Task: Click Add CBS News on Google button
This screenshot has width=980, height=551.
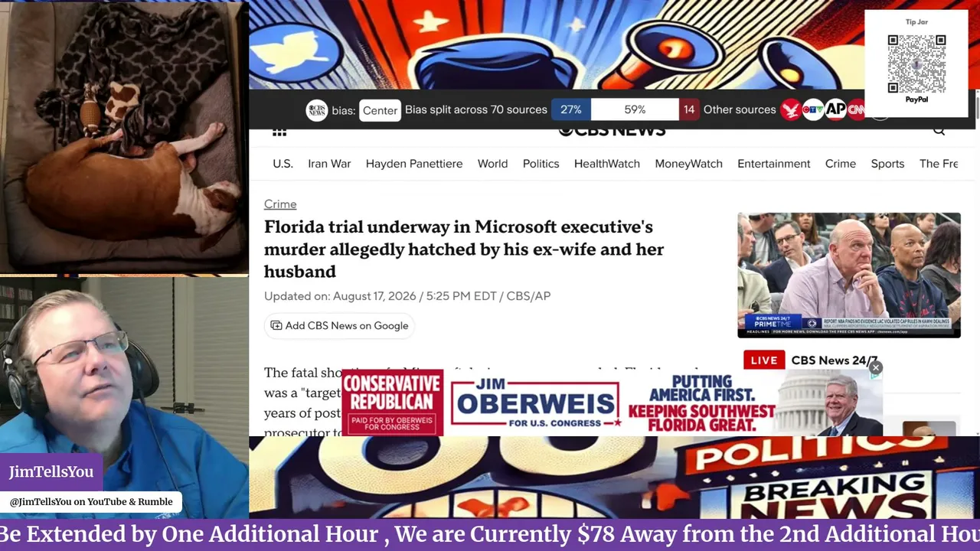Action: pyautogui.click(x=339, y=326)
